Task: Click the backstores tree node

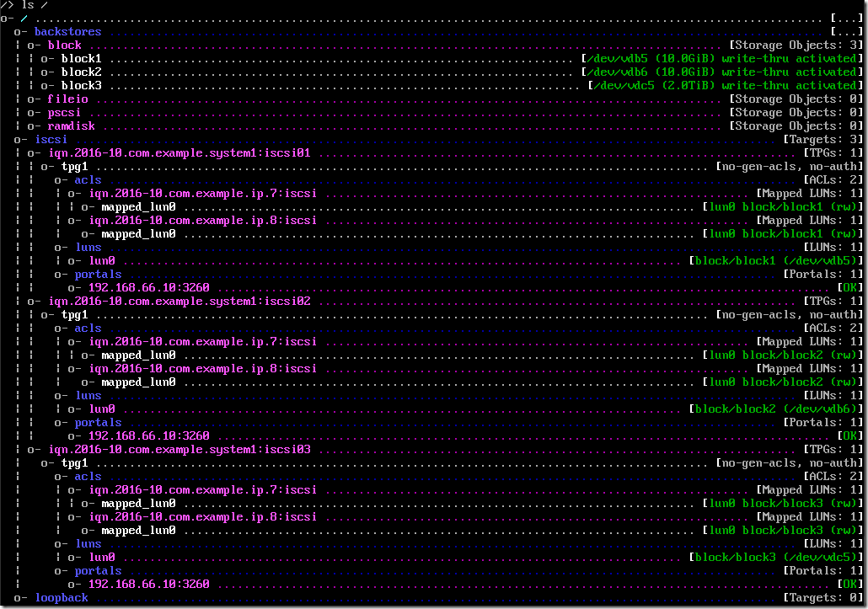Action: pyautogui.click(x=67, y=31)
